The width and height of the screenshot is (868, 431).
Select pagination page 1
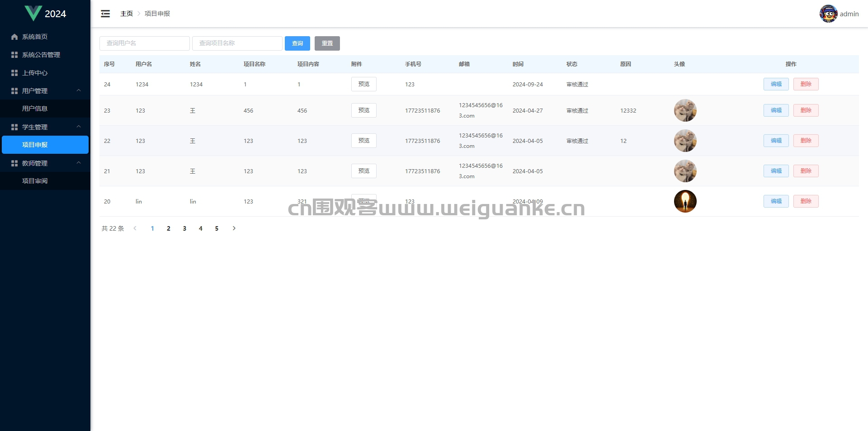tap(152, 228)
